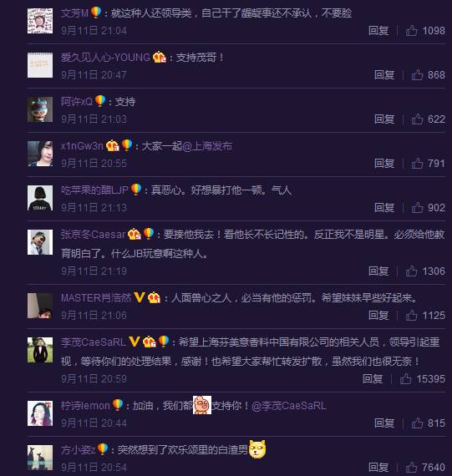The image size is (452, 476).
Task: Click 阿许xQ's avatar picture
Action: (x=40, y=109)
